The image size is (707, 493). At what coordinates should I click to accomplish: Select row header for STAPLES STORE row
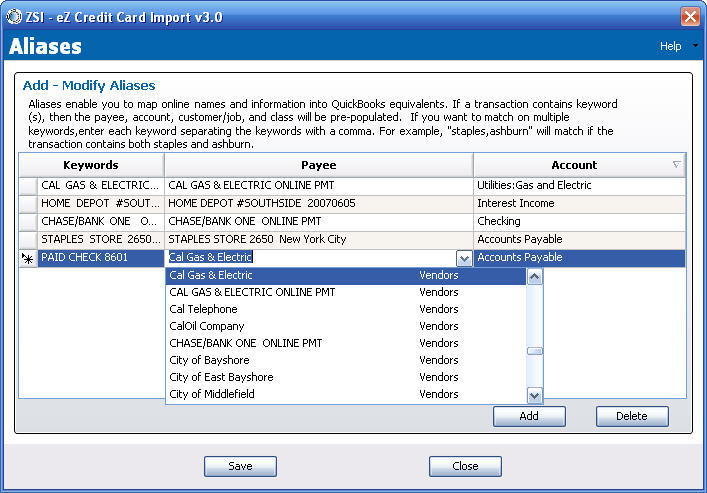[x=28, y=240]
